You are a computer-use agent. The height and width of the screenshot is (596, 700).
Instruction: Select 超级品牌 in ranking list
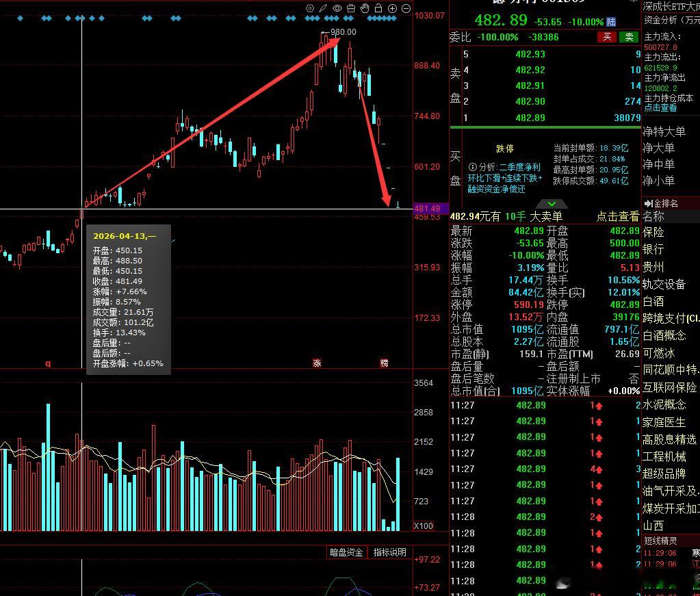coord(664,474)
